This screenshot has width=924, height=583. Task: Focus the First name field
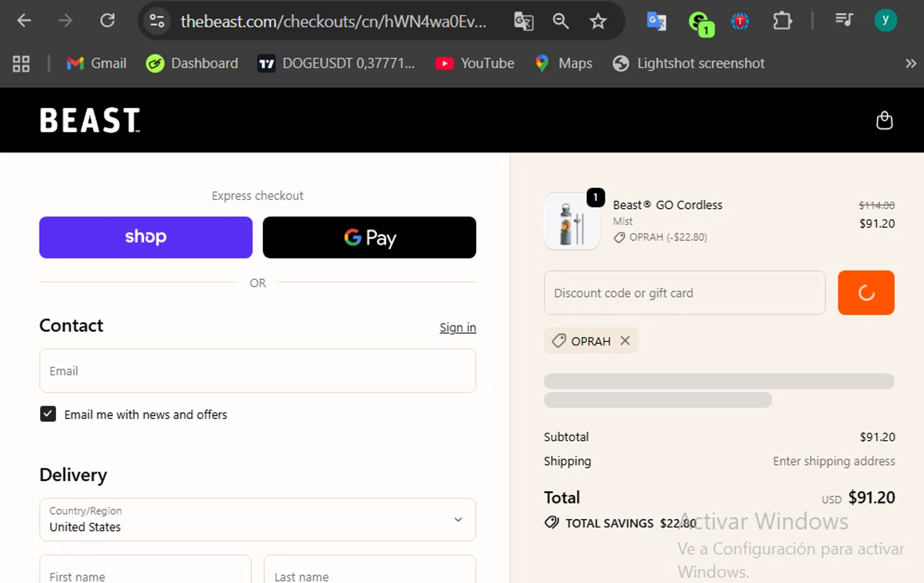[145, 569]
